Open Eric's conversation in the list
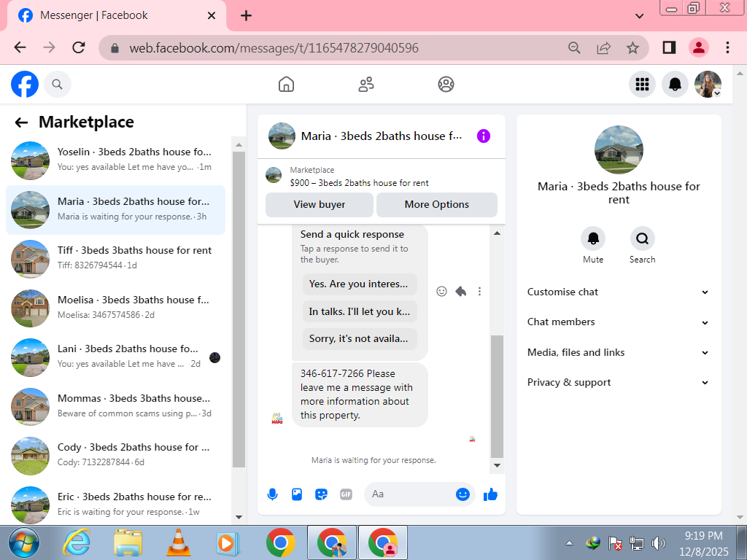Image resolution: width=747 pixels, height=560 pixels. pyautogui.click(x=115, y=505)
